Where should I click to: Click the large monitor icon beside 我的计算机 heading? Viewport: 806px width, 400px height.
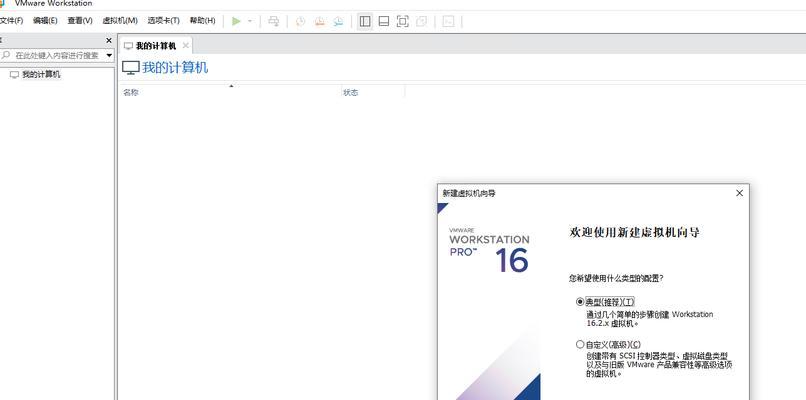point(131,67)
